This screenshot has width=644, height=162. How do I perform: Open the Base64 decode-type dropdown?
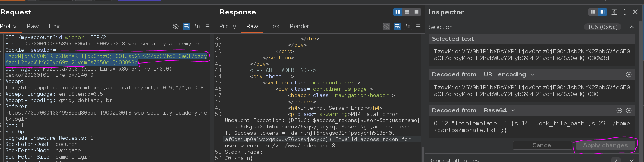(x=500, y=110)
